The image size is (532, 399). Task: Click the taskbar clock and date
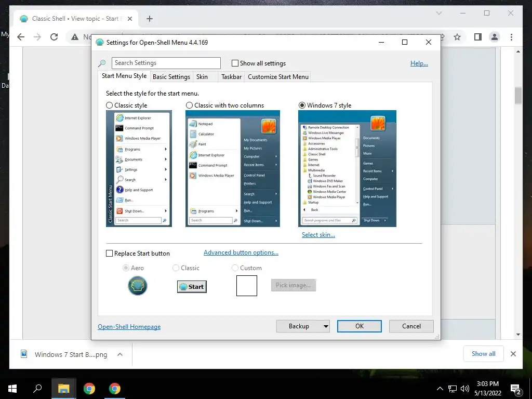tap(487, 389)
